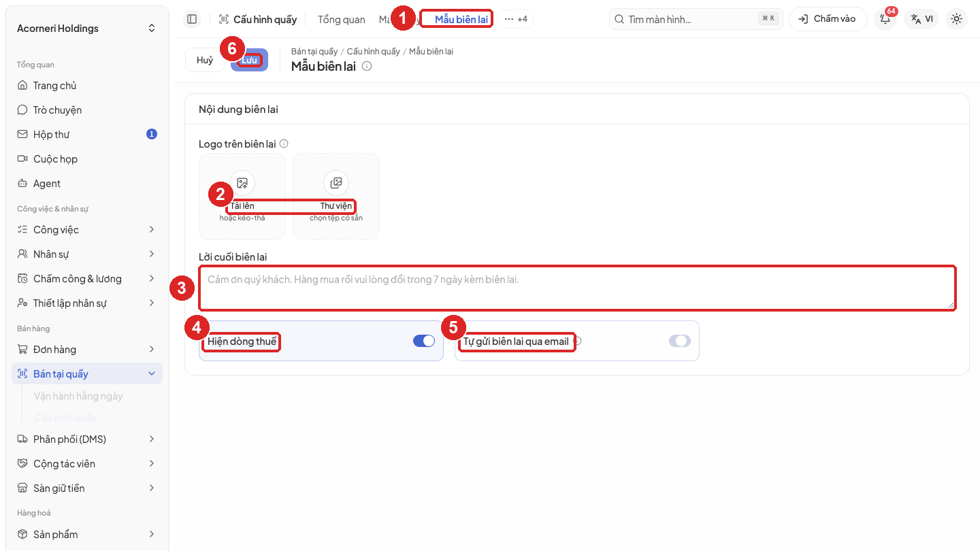Focus the Tìm màn hình search field
980x551 pixels.
696,19
